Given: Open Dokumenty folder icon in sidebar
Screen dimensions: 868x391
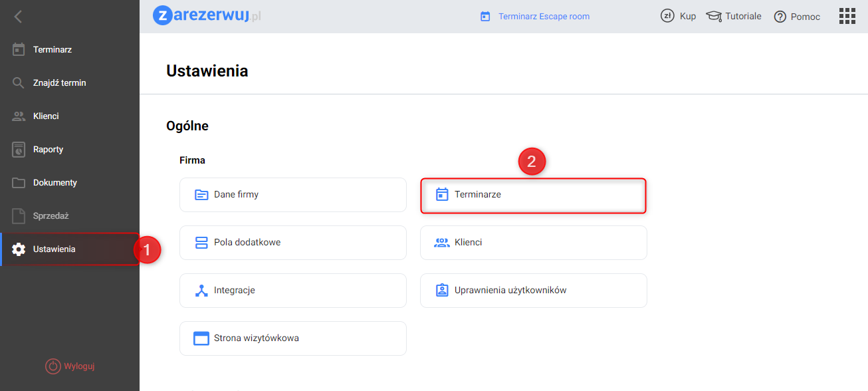Looking at the screenshot, I should point(19,183).
